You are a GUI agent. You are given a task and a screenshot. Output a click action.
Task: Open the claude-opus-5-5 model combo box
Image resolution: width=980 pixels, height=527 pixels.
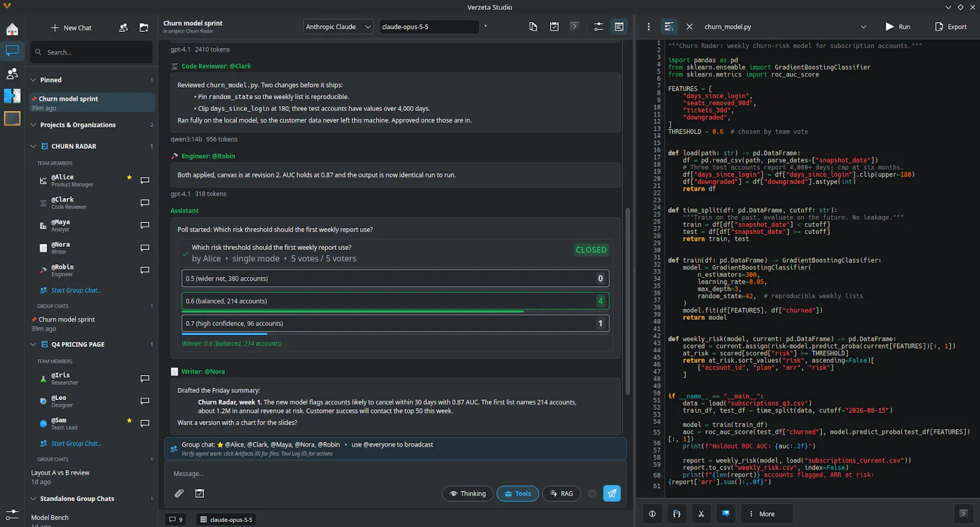click(429, 27)
